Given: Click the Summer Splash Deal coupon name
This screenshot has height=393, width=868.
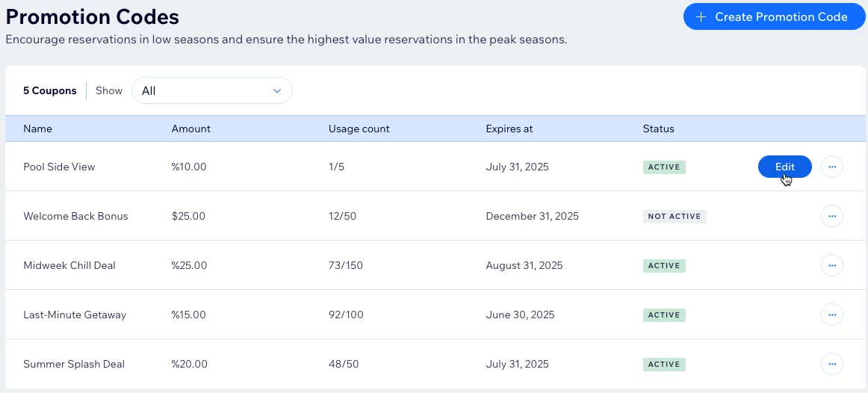Looking at the screenshot, I should pos(74,364).
